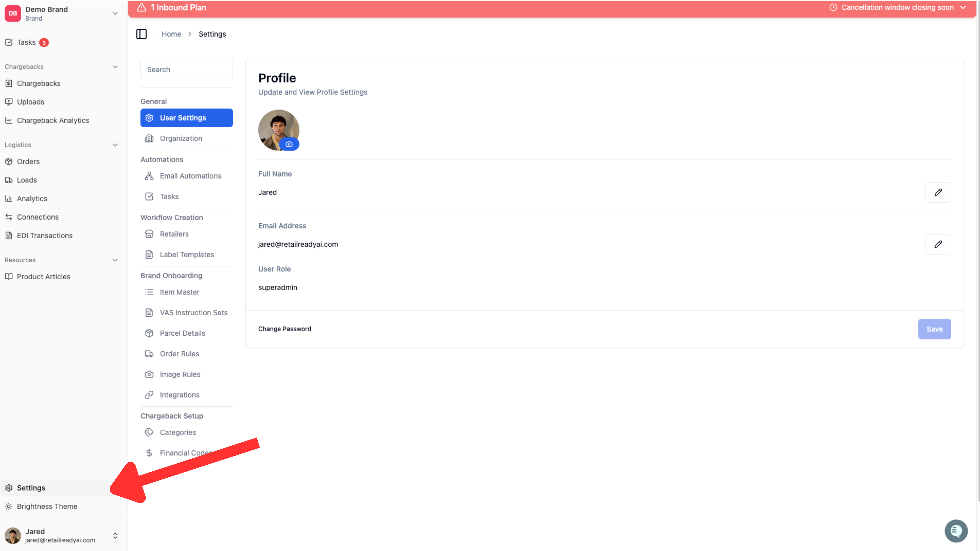
Task: Edit Email Address with pencil icon
Action: 938,244
